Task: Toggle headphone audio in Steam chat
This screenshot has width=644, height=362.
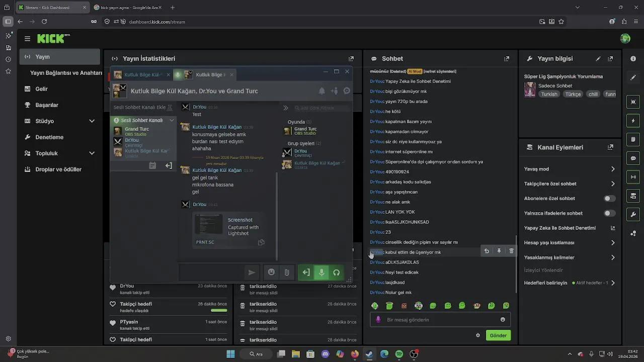Action: [336, 273]
